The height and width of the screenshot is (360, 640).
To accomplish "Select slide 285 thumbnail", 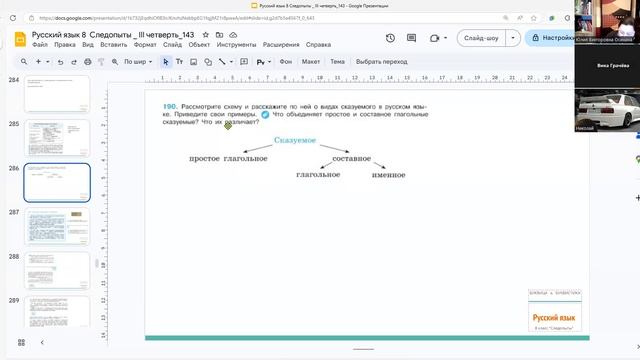I will click(57, 138).
